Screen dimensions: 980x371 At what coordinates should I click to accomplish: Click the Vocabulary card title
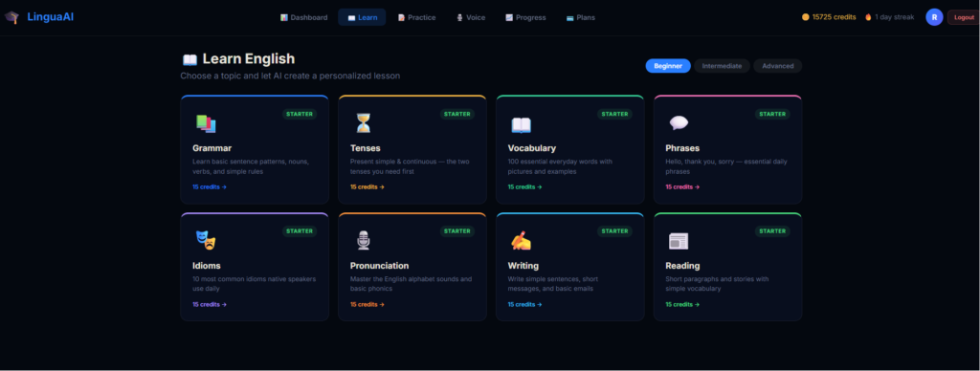[532, 148]
